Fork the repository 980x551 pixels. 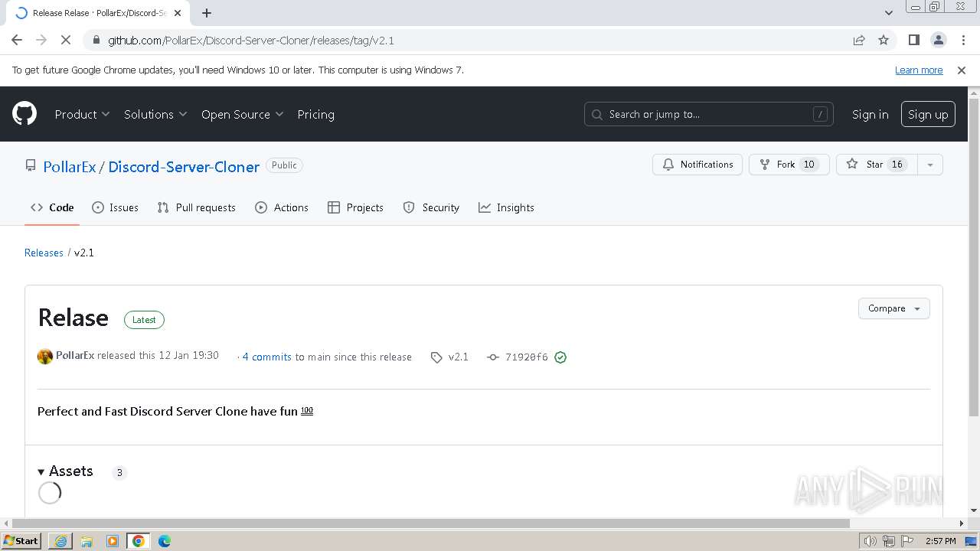click(x=789, y=165)
